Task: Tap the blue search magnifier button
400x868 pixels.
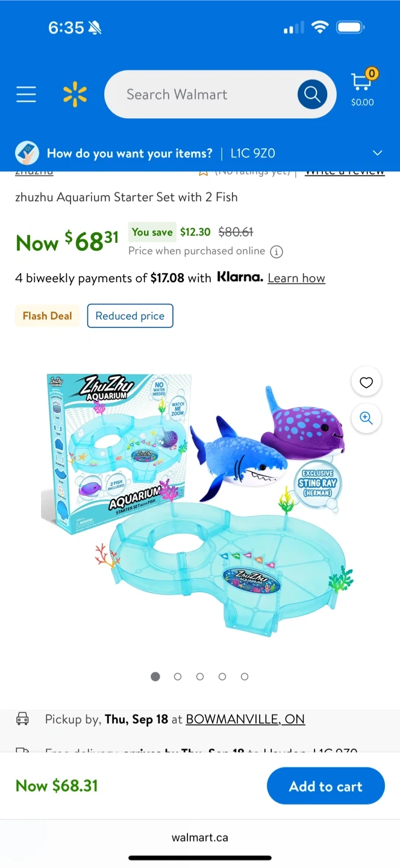Action: click(x=312, y=94)
